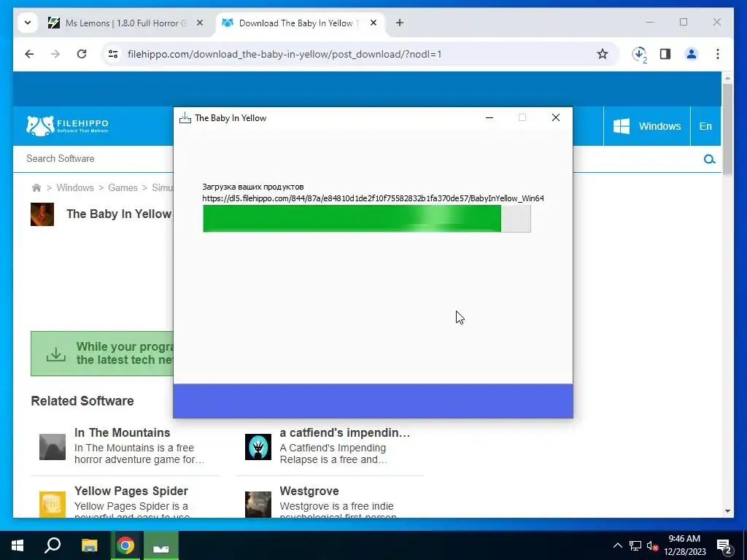Click the network tray icon
Image resolution: width=747 pixels, height=560 pixels.
[635, 545]
